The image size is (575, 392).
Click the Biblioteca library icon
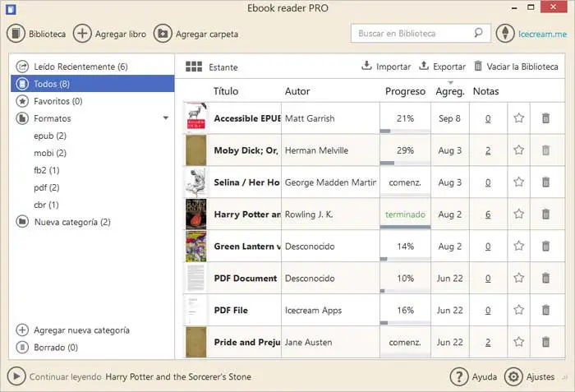pyautogui.click(x=16, y=34)
